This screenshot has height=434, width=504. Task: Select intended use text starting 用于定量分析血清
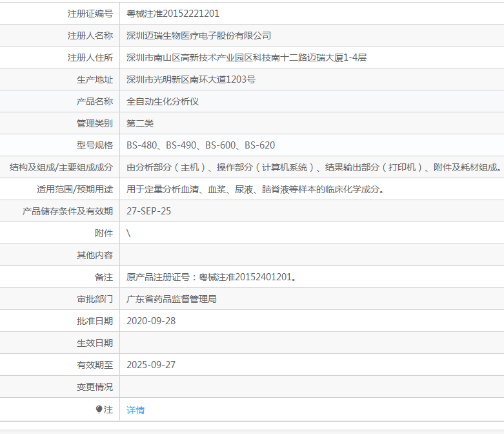tap(256, 189)
